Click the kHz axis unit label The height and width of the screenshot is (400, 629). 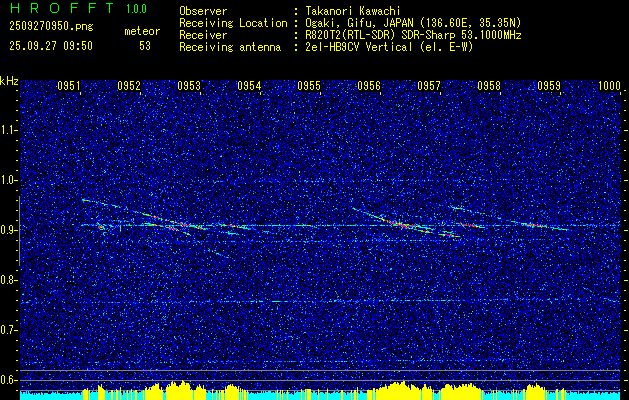pyautogui.click(x=9, y=81)
